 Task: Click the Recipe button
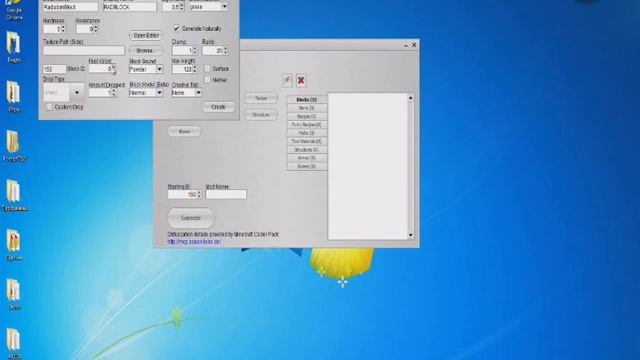(261, 98)
